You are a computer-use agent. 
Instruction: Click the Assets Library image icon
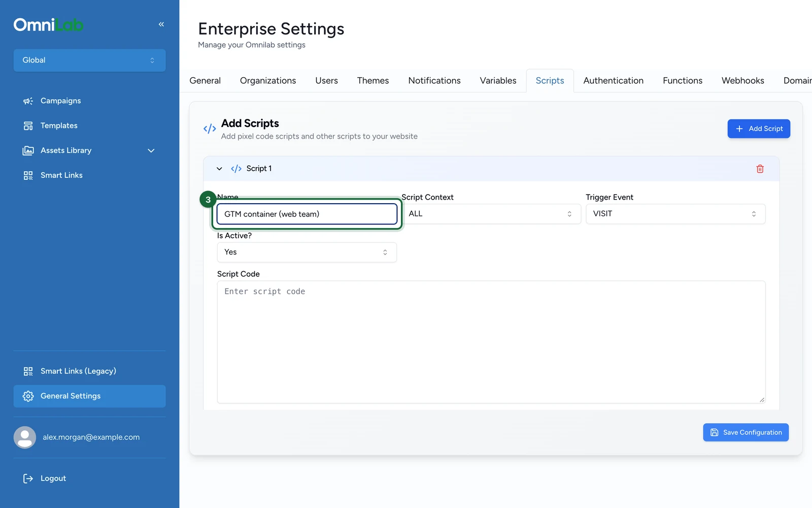tap(28, 151)
